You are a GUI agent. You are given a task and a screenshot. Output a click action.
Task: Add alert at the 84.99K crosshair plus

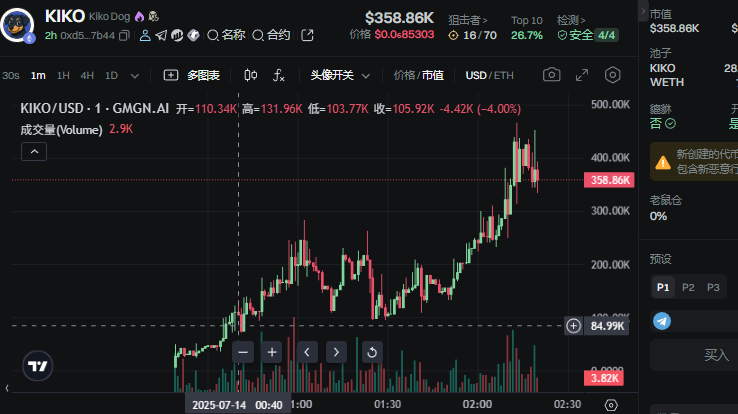573,326
